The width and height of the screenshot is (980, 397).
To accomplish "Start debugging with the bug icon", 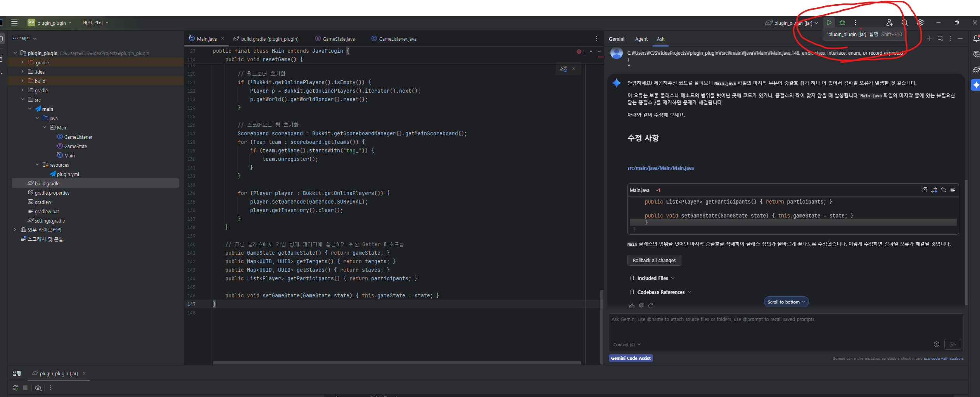I will [x=842, y=23].
